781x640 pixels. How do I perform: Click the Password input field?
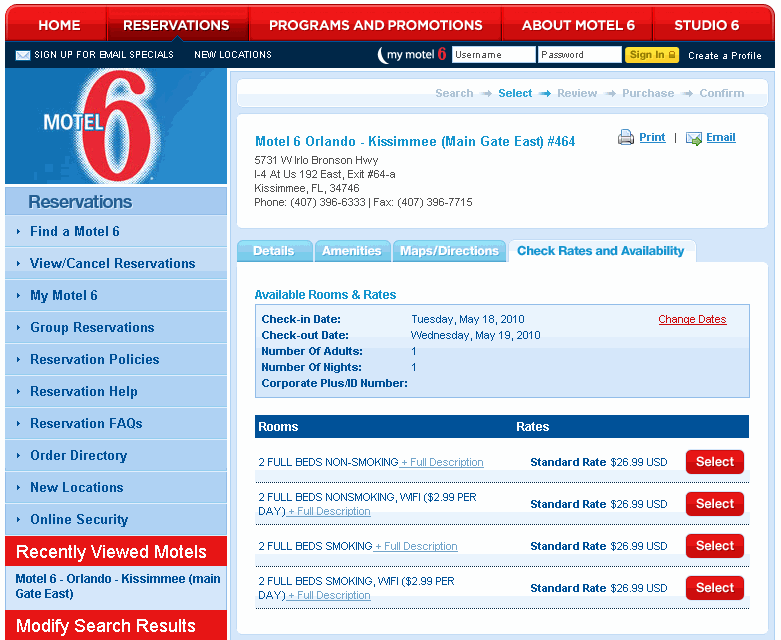579,55
